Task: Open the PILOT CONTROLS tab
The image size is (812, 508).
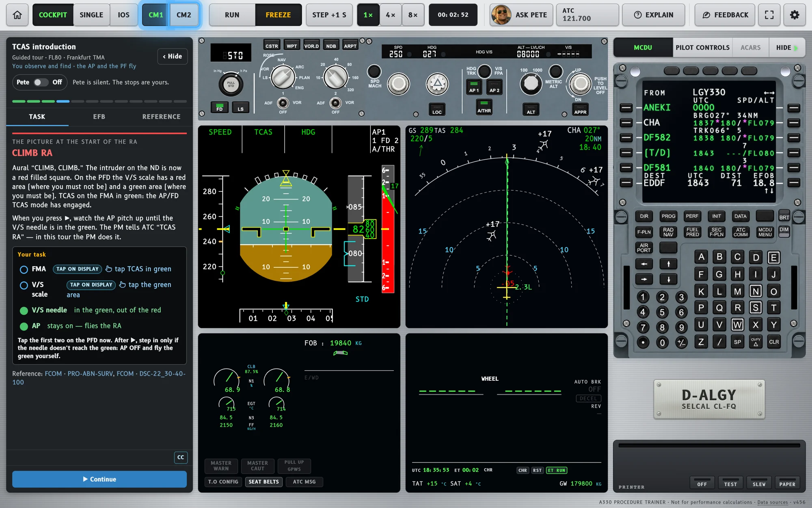Action: (702, 48)
